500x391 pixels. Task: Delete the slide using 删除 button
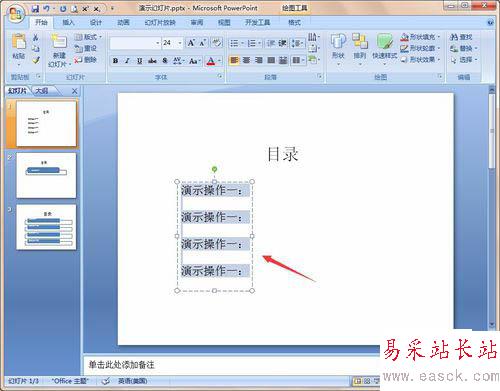coord(86,60)
